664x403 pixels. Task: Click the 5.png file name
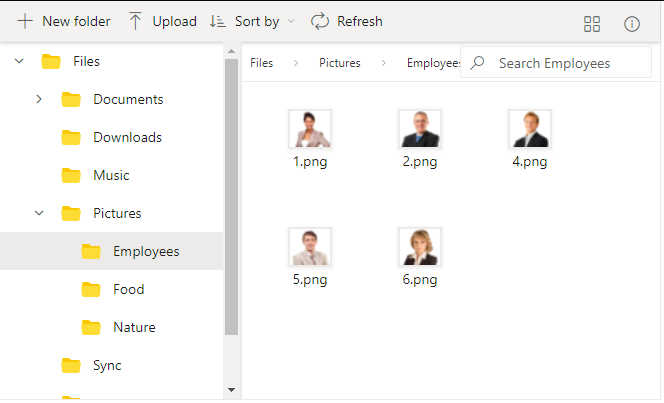310,280
